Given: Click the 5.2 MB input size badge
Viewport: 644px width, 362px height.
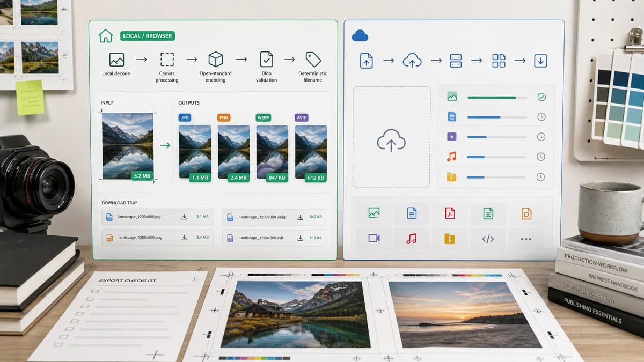Looking at the screenshot, I should (142, 175).
